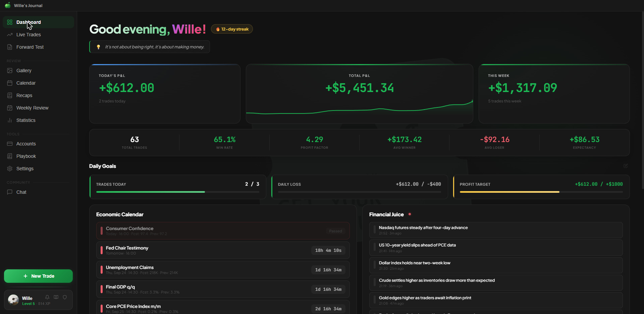Open the Crude settles higher headline

click(x=496, y=283)
